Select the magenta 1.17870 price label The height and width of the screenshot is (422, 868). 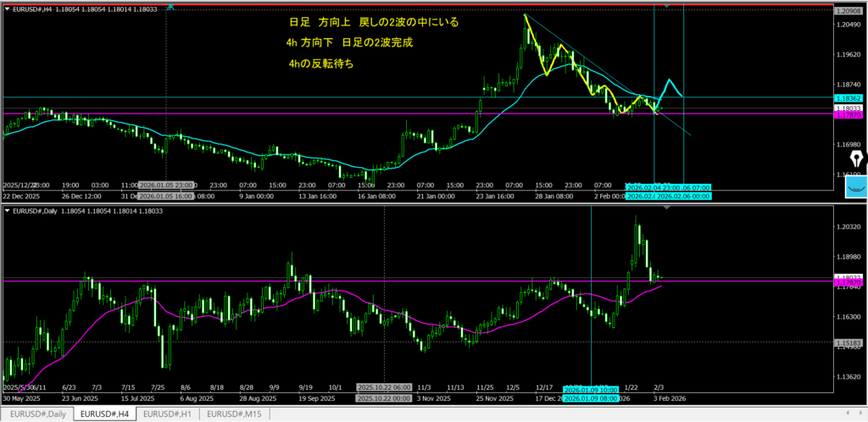[x=849, y=115]
